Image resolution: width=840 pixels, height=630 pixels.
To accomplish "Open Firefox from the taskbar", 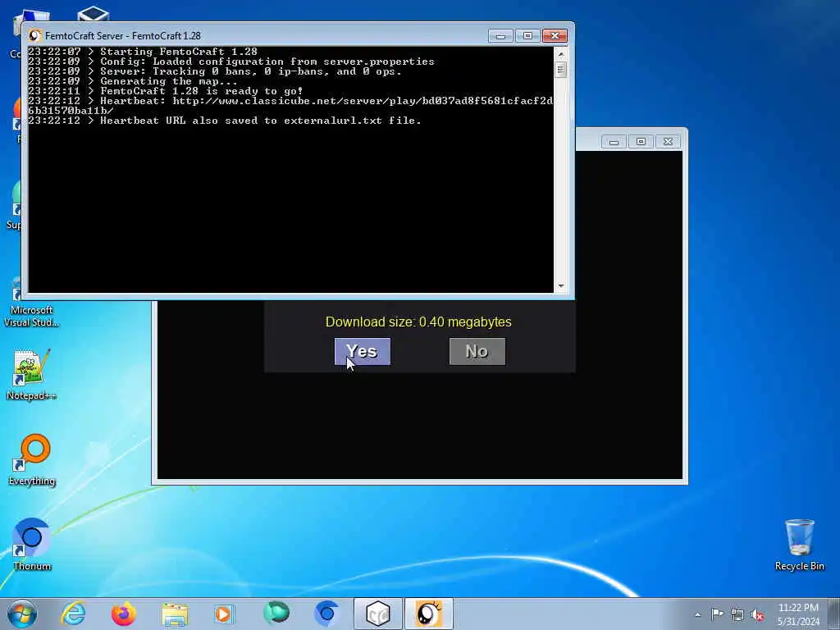I will [124, 614].
